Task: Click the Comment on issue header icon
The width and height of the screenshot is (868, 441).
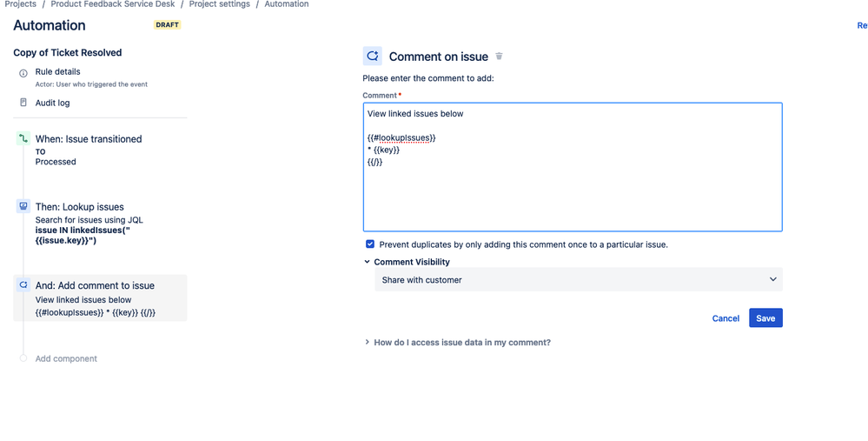Action: tap(373, 56)
